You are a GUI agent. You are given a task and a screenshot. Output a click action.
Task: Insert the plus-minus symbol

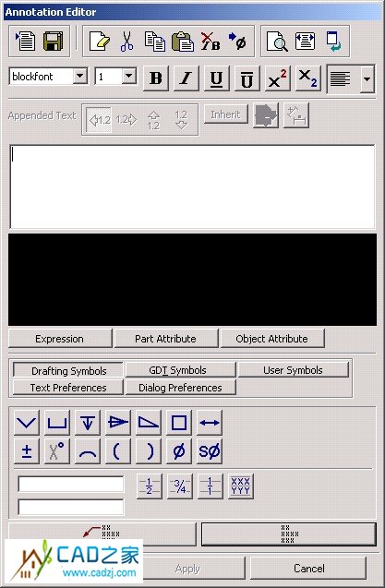point(26,451)
